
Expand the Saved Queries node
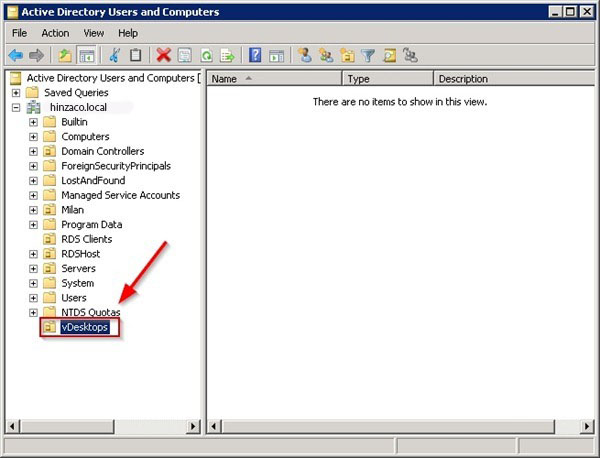[16, 92]
